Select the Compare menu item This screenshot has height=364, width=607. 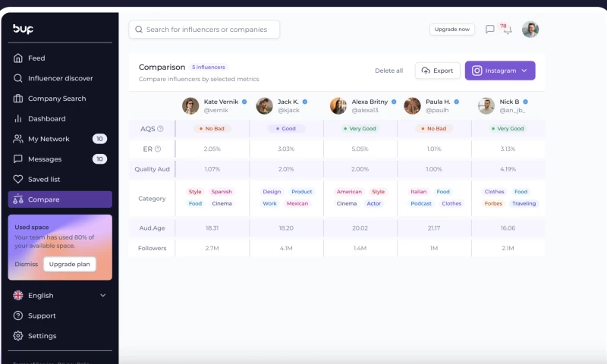[x=60, y=199]
